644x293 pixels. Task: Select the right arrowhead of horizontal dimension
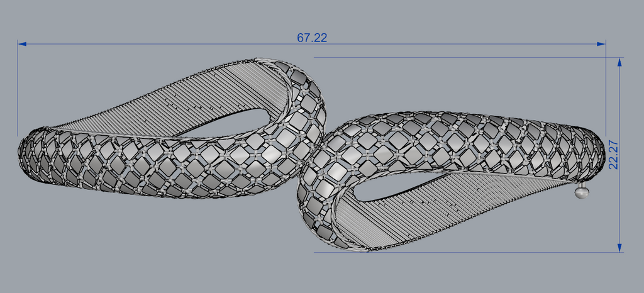[601, 44]
